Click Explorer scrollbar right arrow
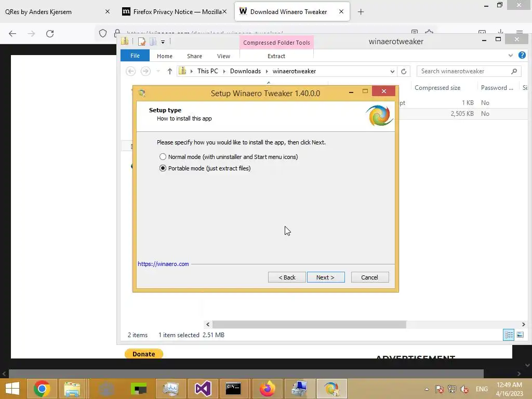The image size is (532, 399). point(524,324)
